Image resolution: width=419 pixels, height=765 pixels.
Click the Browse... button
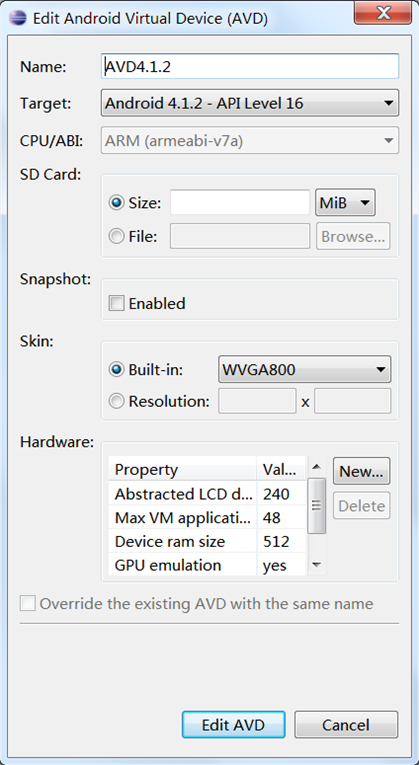(353, 236)
